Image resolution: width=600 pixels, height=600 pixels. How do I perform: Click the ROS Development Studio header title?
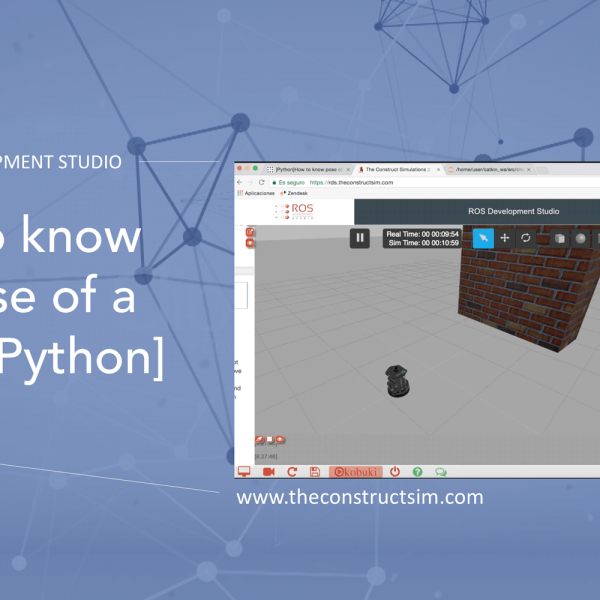tap(514, 211)
